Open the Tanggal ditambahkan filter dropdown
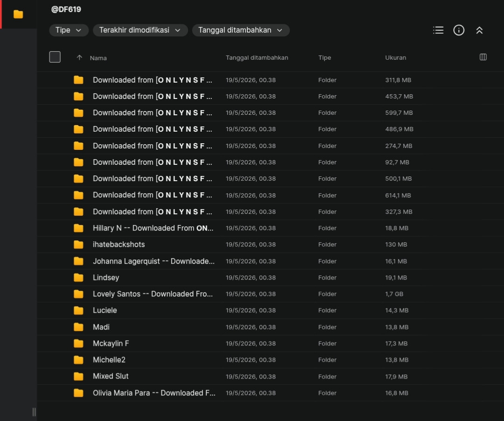Screen dimensions: 504x421 (x=241, y=30)
